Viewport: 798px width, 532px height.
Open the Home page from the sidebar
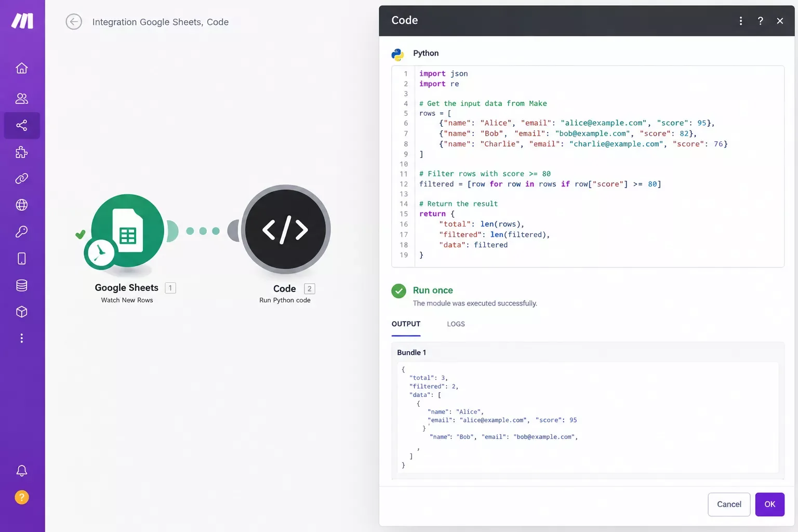coord(22,68)
